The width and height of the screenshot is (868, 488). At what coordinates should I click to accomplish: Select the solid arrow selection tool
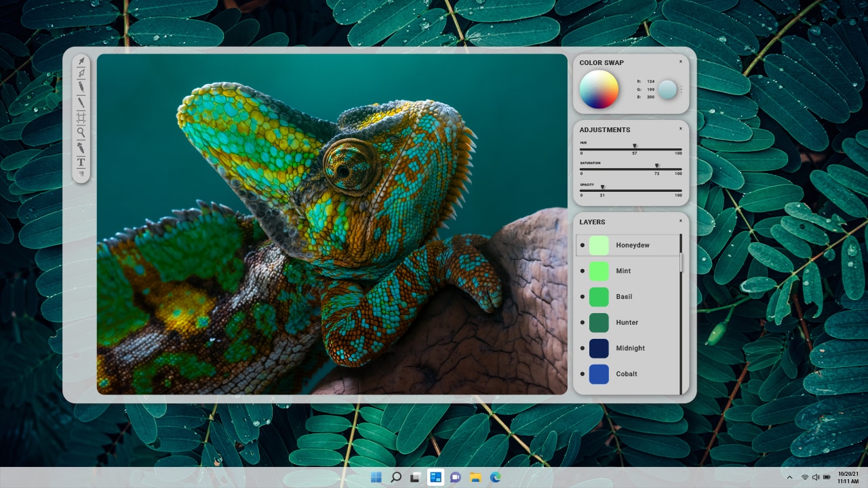[81, 61]
